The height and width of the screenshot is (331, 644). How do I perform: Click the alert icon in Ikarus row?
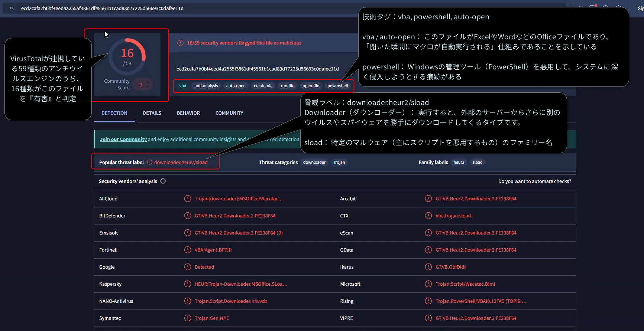coord(428,267)
